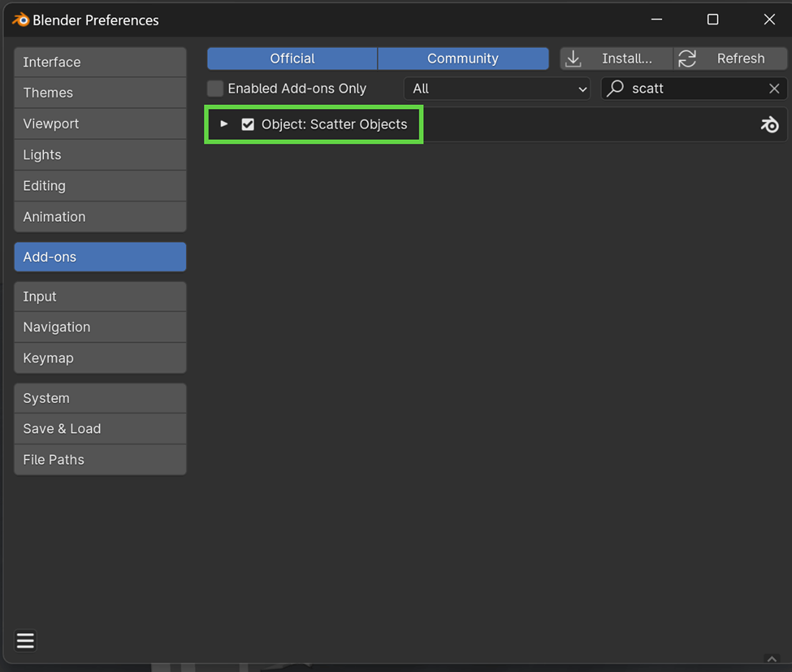The image size is (792, 672).
Task: Toggle the Official add-ons filter
Action: [292, 59]
